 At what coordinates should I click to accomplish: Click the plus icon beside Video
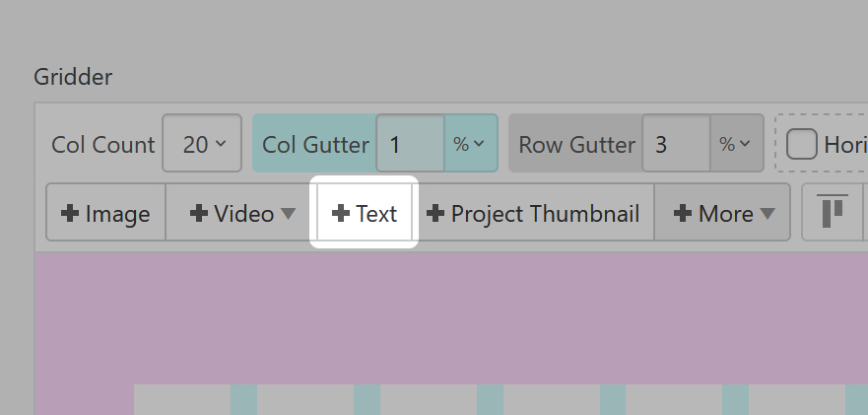point(199,214)
